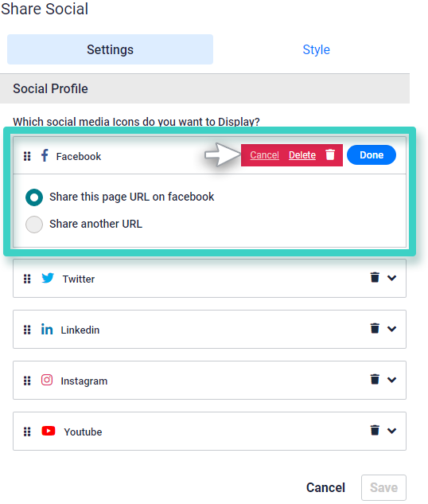Delete Youtube with its trash icon
The width and height of the screenshot is (428, 504).
(x=375, y=430)
